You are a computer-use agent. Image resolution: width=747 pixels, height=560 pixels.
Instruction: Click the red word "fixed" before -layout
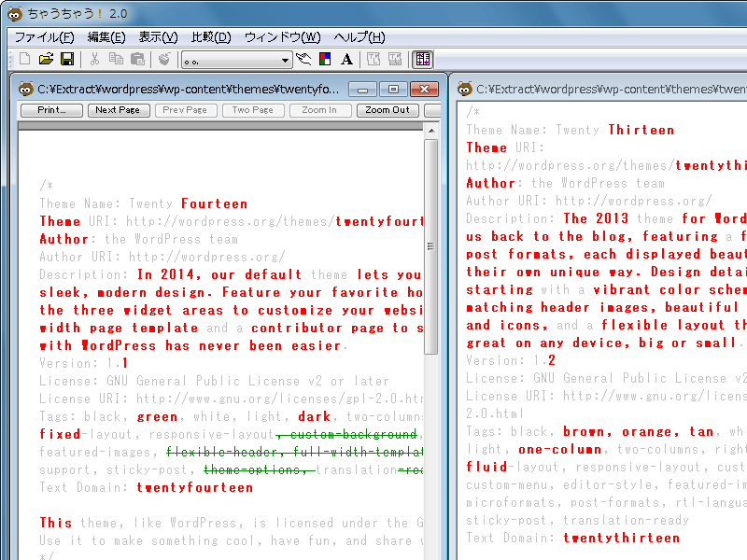point(60,434)
